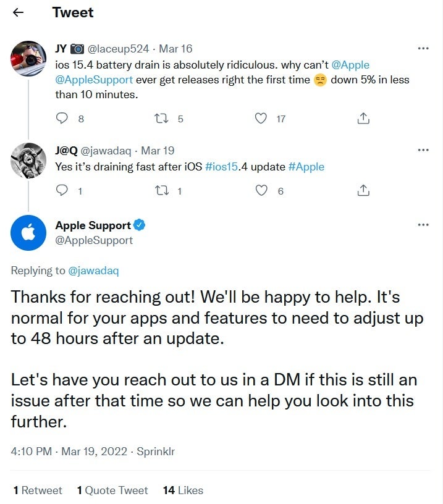The image size is (443, 504).
Task: Retweet J@Q's tweet with 1 retweet
Action: (x=161, y=191)
